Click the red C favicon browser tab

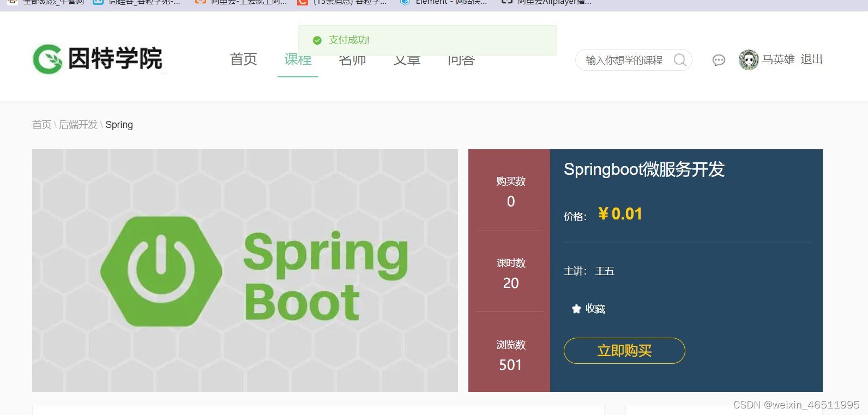(x=342, y=3)
